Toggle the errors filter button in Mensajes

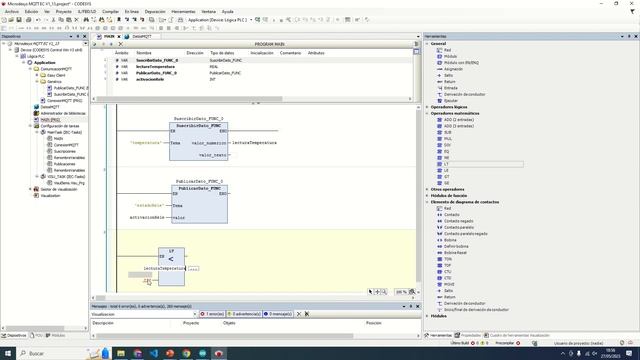click(212, 314)
